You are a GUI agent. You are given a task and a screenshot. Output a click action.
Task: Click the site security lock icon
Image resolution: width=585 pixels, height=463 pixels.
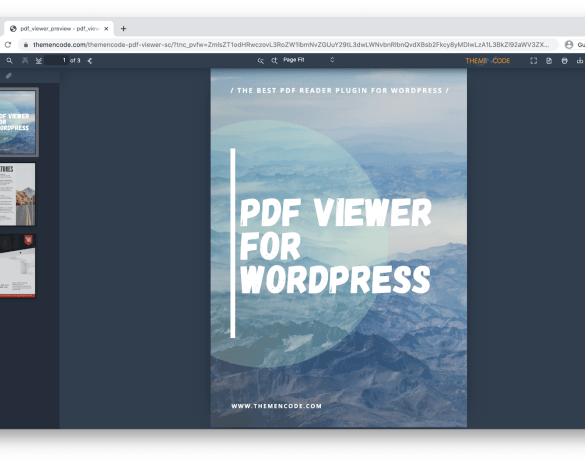pos(26,45)
